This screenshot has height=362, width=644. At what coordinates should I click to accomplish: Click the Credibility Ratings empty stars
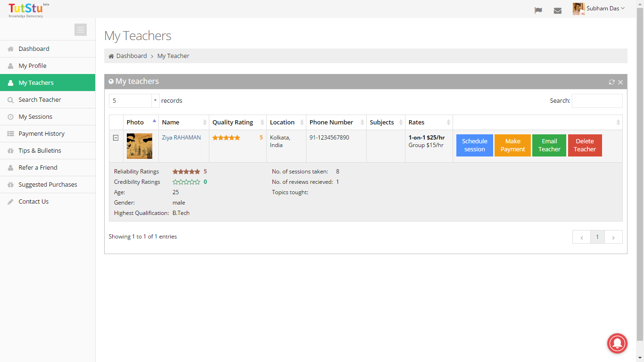186,182
